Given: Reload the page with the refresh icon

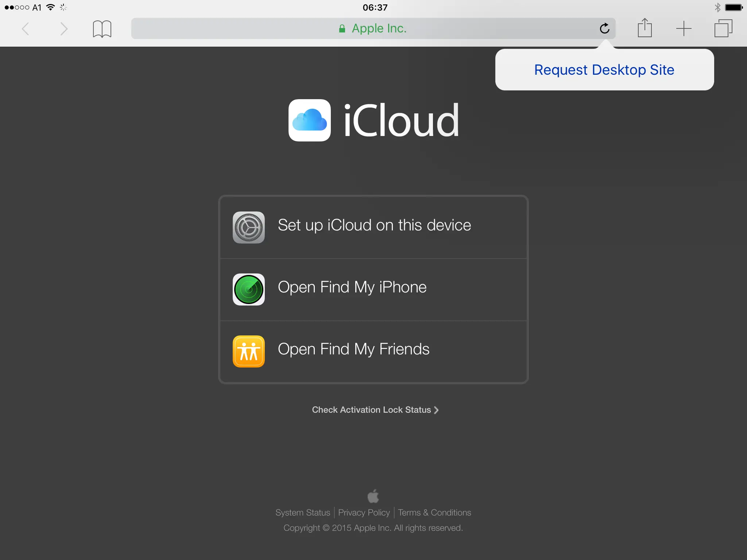Looking at the screenshot, I should 604,28.
